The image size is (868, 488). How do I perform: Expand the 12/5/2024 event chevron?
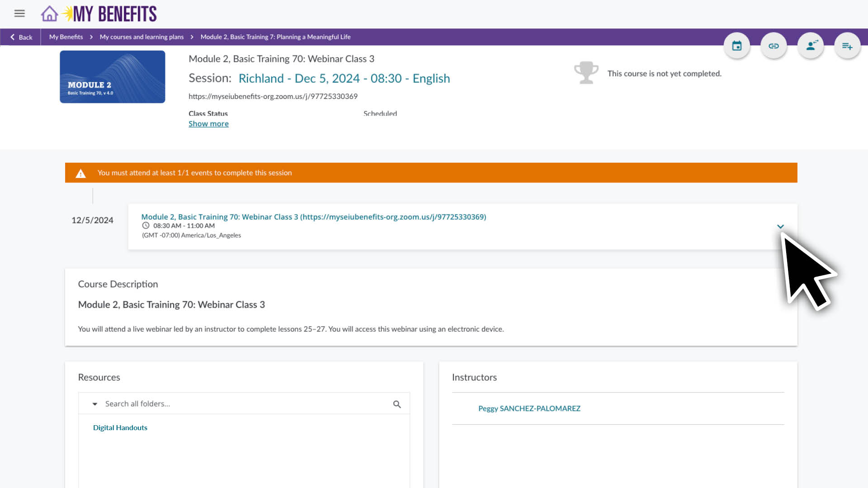coord(780,226)
